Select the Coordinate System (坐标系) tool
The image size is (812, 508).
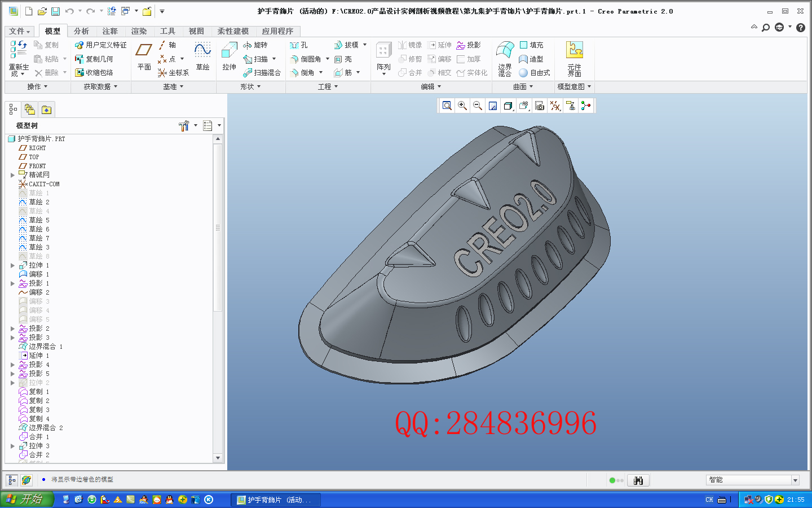174,73
